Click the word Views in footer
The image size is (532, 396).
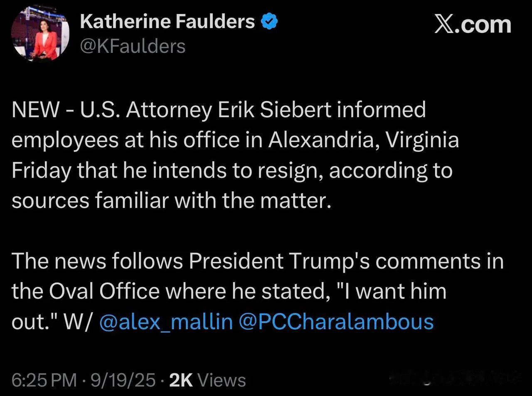click(222, 380)
